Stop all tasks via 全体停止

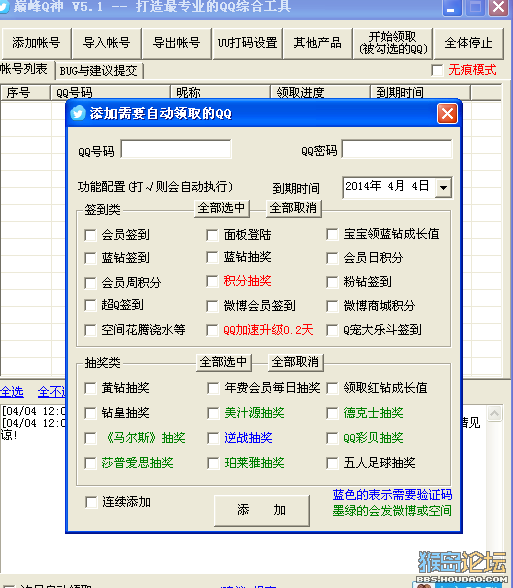click(x=468, y=43)
